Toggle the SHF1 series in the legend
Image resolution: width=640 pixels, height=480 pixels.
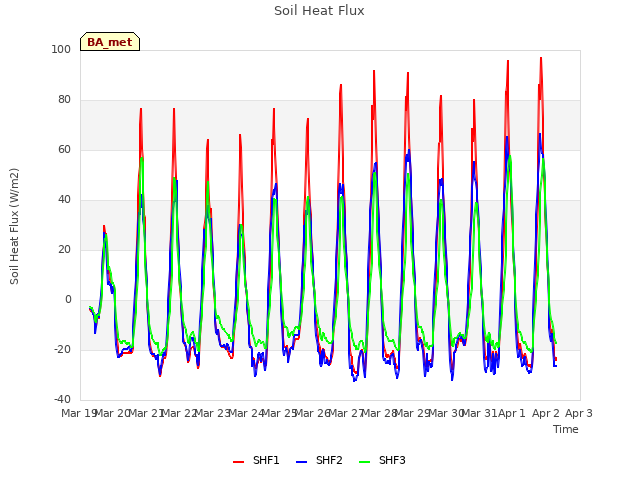click(256, 460)
